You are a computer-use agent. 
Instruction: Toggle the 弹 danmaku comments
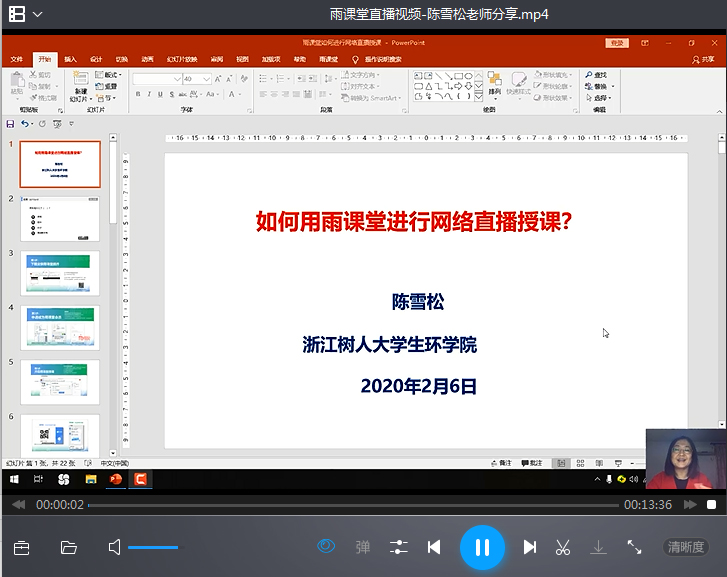coord(363,547)
